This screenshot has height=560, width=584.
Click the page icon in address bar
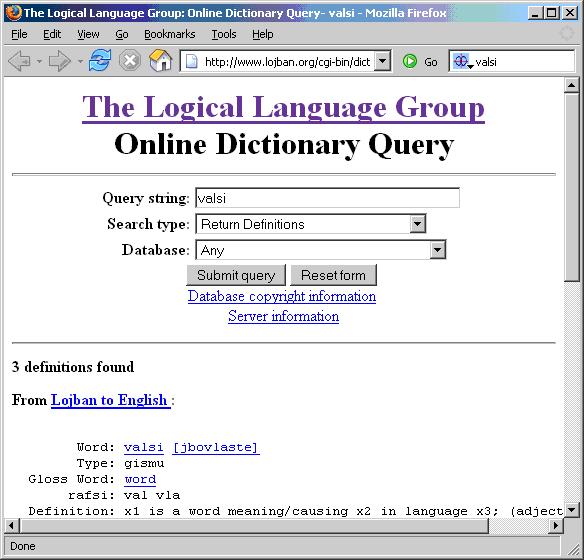tap(191, 61)
